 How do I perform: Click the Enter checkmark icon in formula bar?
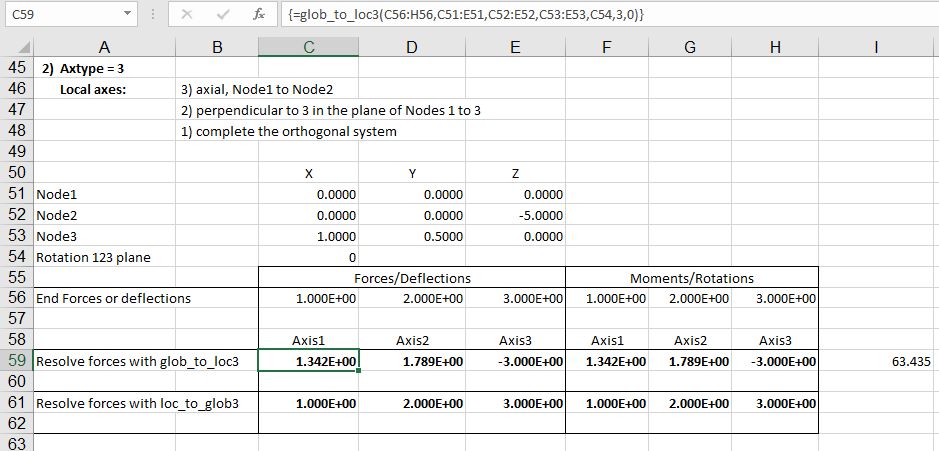[222, 16]
